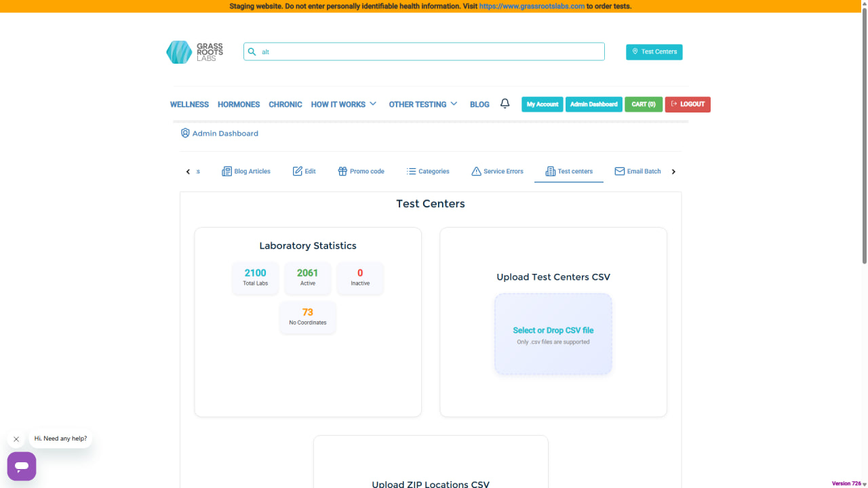This screenshot has width=868, height=488.
Task: Click the Categories list icon
Action: tap(411, 171)
